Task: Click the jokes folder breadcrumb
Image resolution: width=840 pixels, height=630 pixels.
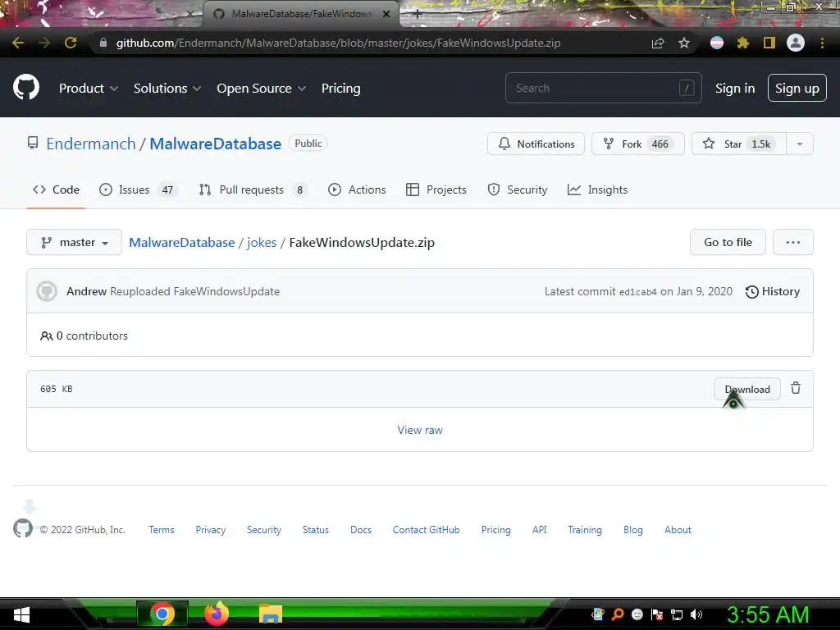Action: point(262,242)
